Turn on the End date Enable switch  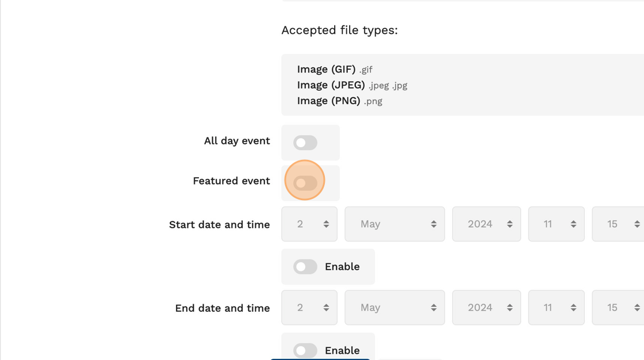click(305, 350)
